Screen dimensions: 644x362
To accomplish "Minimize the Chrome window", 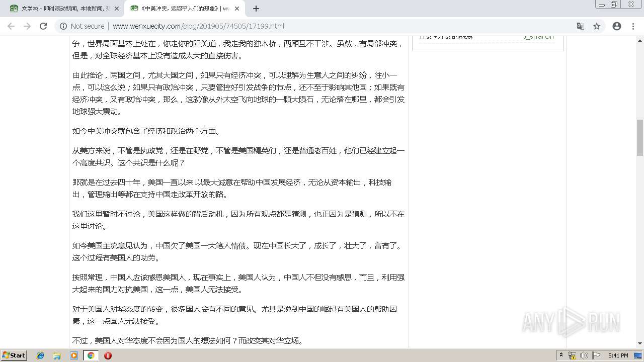I will (601, 5).
